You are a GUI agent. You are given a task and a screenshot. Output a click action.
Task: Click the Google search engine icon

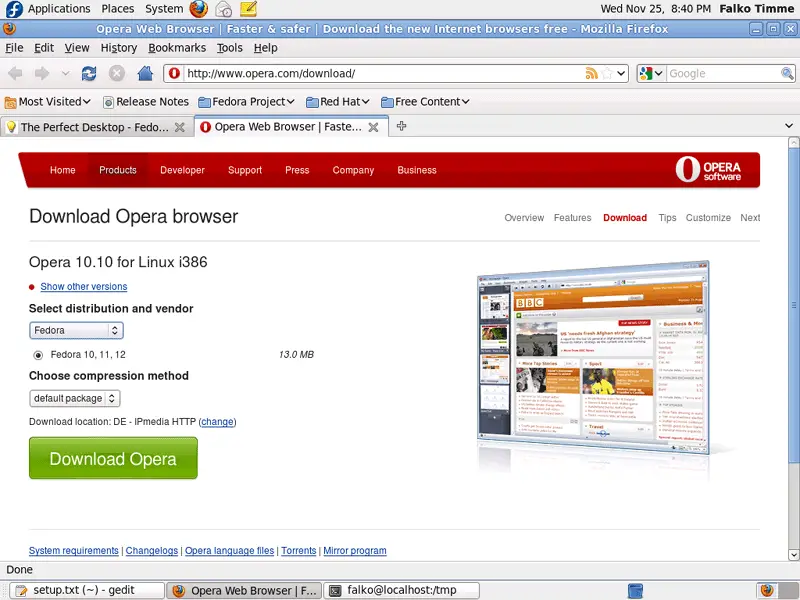(646, 73)
